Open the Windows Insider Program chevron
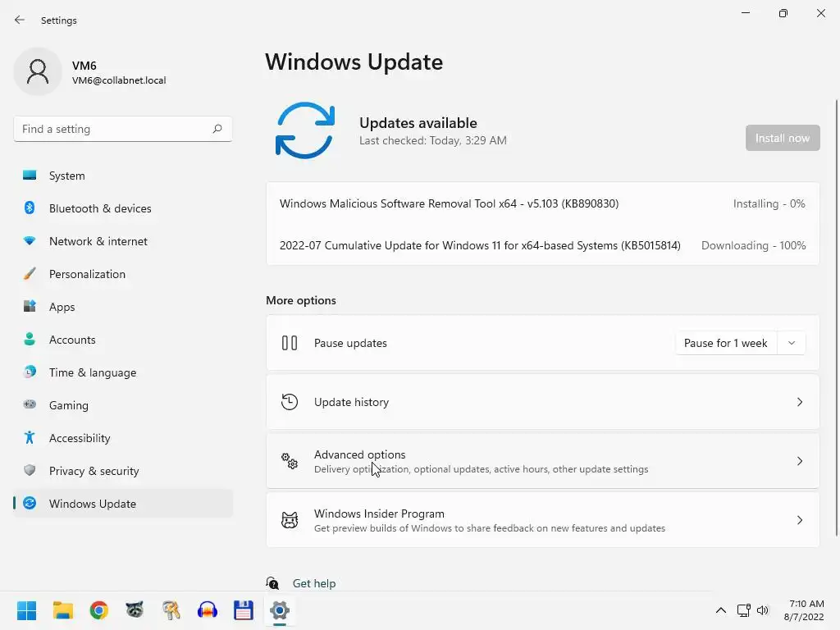 click(x=799, y=519)
